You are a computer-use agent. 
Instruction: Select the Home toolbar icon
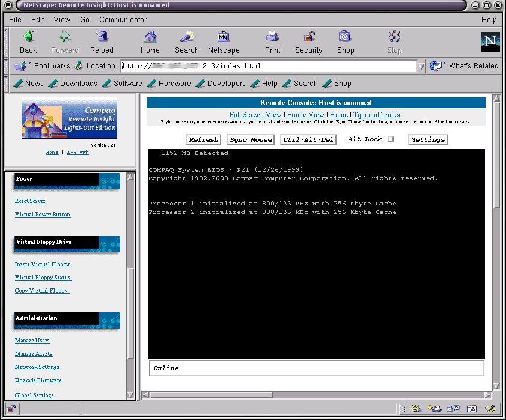click(x=150, y=41)
